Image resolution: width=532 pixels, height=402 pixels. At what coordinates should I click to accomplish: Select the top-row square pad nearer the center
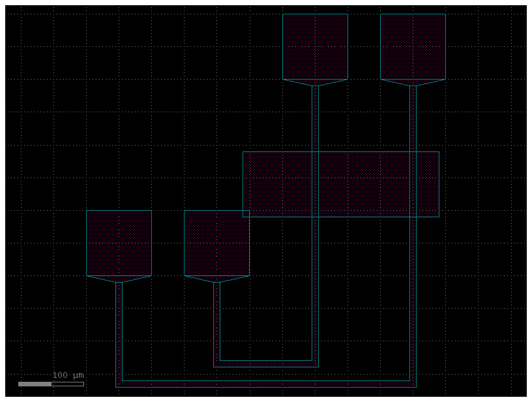pyautogui.click(x=315, y=47)
